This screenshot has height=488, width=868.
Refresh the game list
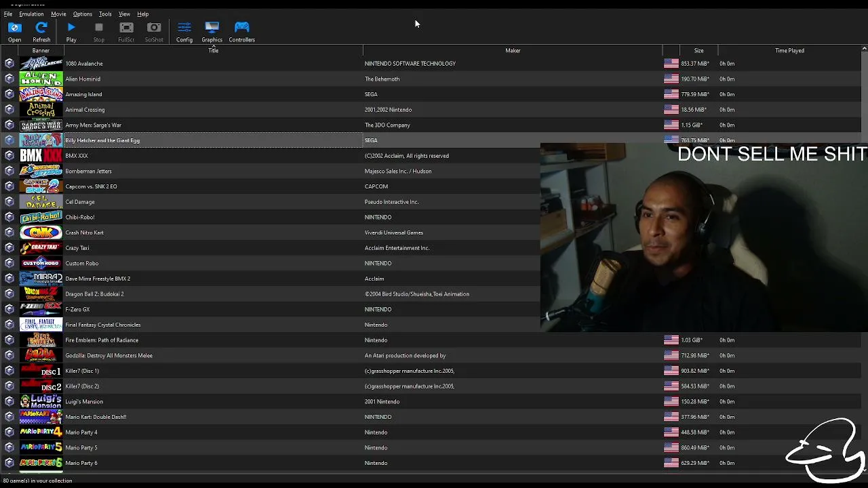[41, 31]
